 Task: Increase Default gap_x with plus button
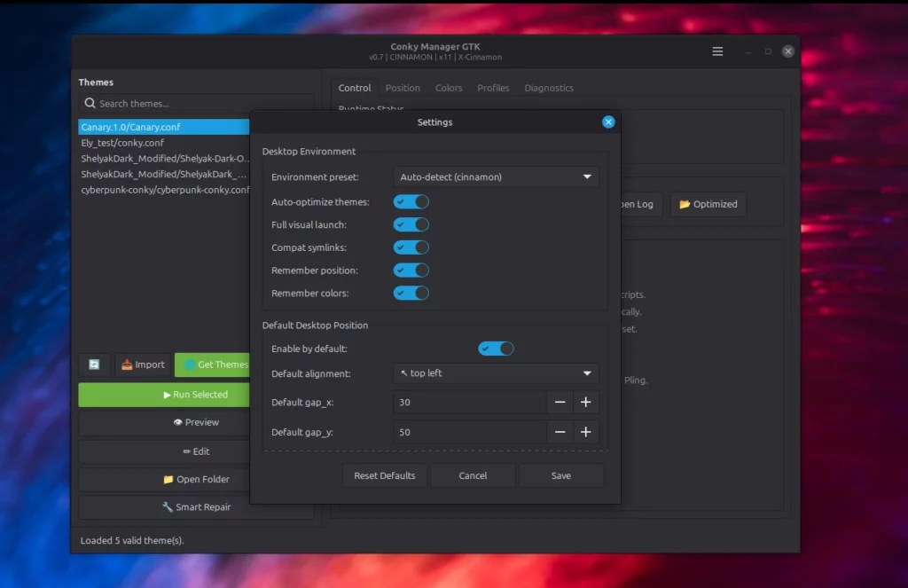tap(585, 402)
